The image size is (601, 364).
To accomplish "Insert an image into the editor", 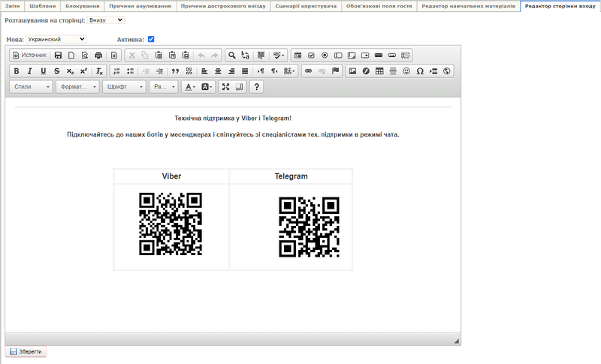I will (x=352, y=71).
